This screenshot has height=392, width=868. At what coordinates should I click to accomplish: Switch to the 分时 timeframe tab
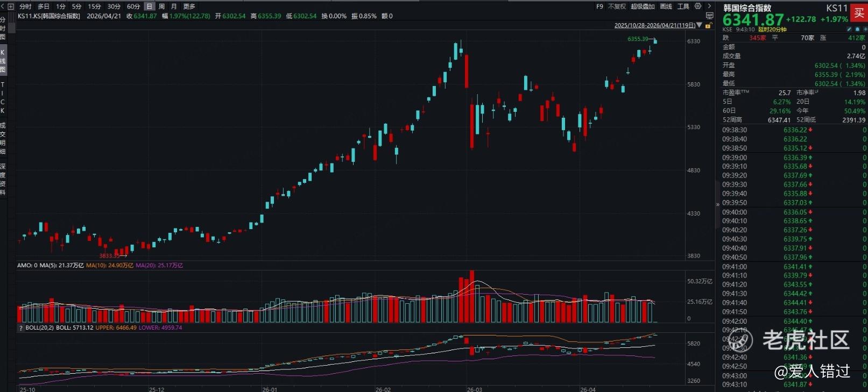click(x=25, y=6)
